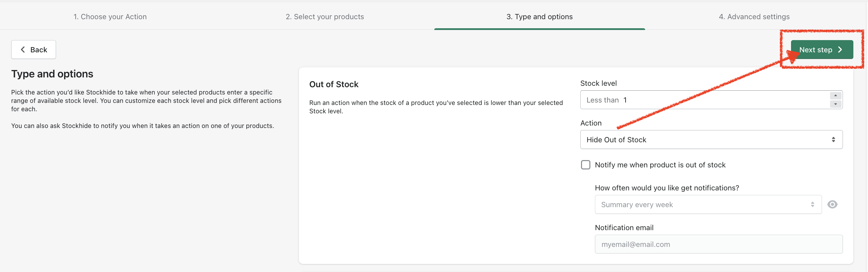Image resolution: width=868 pixels, height=272 pixels.
Task: Click the Notification email input field
Action: [x=718, y=244]
